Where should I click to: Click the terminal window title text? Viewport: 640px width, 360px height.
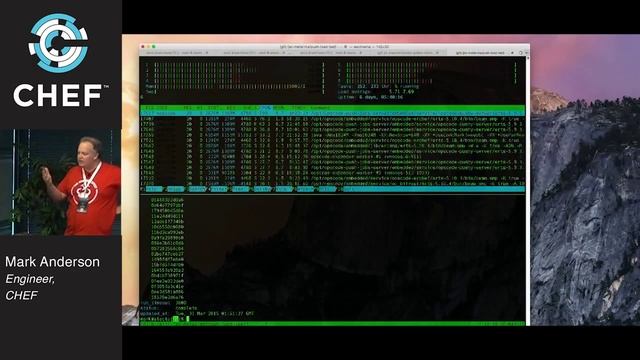(335, 47)
